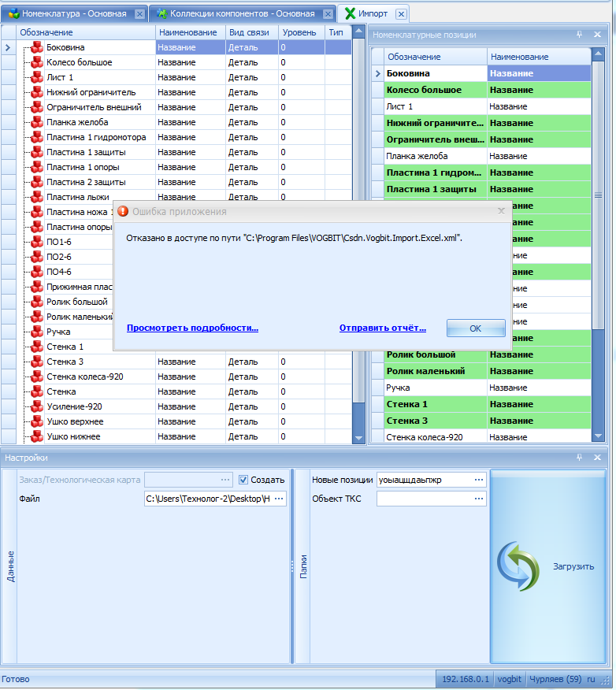Open the Данные vertical tab
Image resolution: width=616 pixels, height=690 pixels.
pos(10,566)
